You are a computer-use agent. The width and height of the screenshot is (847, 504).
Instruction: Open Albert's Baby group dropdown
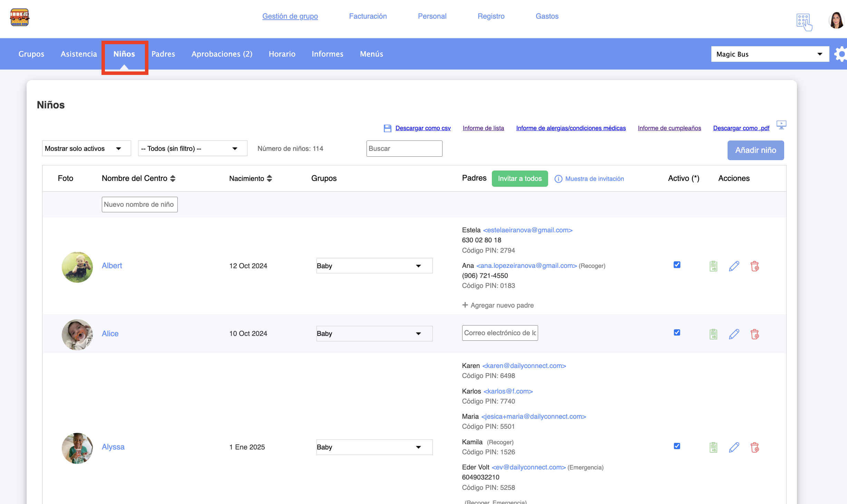click(x=374, y=266)
